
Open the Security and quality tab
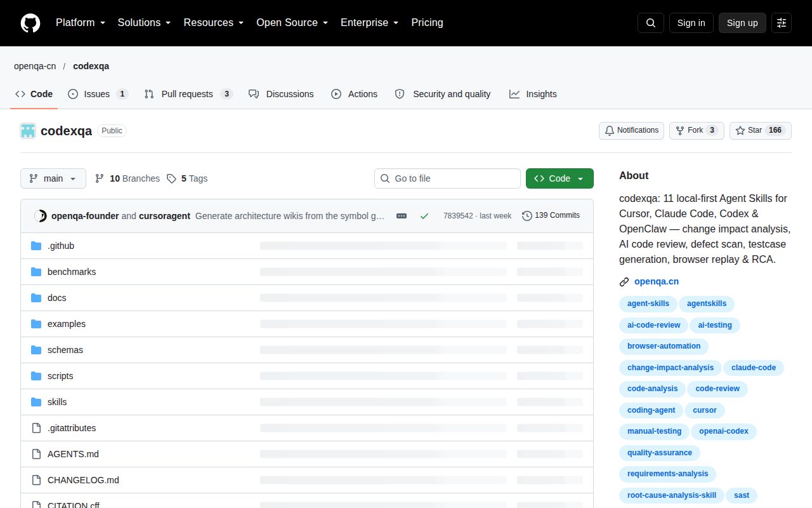443,94
